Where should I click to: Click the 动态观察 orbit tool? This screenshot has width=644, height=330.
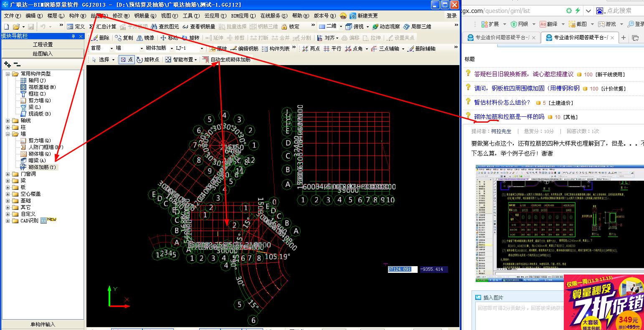386,26
